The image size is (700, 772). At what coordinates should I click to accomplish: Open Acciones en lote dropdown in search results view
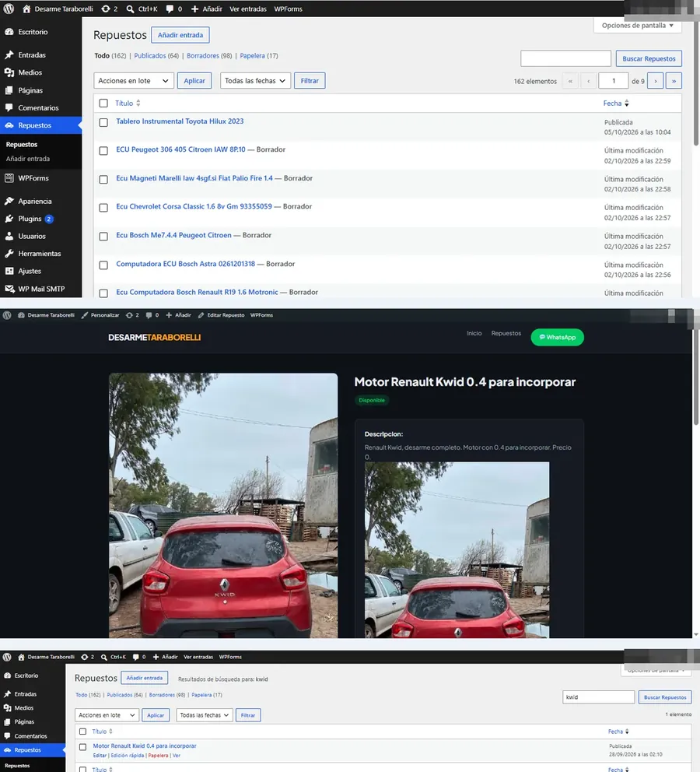tap(107, 715)
